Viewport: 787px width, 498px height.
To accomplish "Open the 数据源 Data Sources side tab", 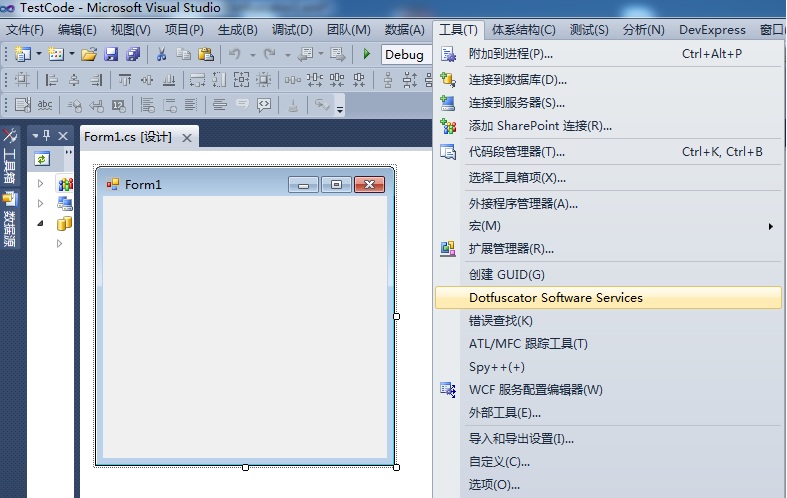I will click(10, 220).
